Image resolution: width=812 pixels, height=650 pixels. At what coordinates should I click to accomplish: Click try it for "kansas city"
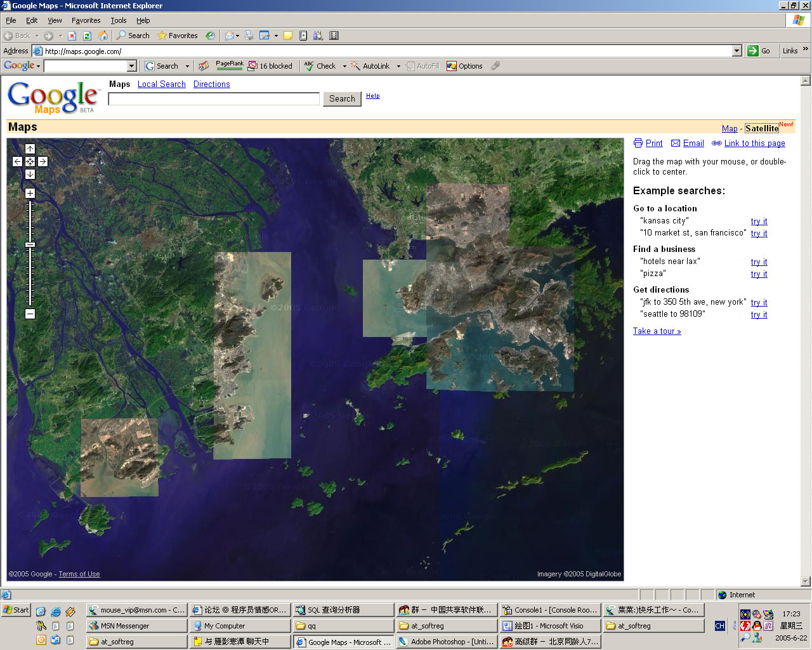(x=759, y=222)
